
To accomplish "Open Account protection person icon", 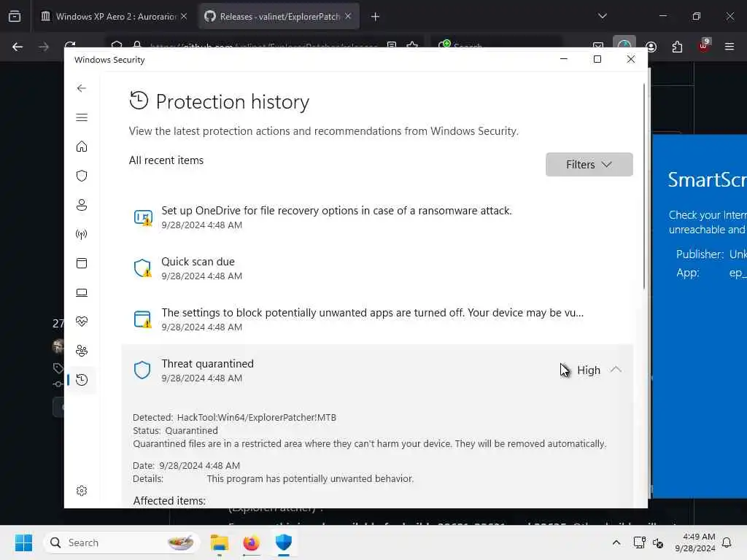I will coord(82,205).
